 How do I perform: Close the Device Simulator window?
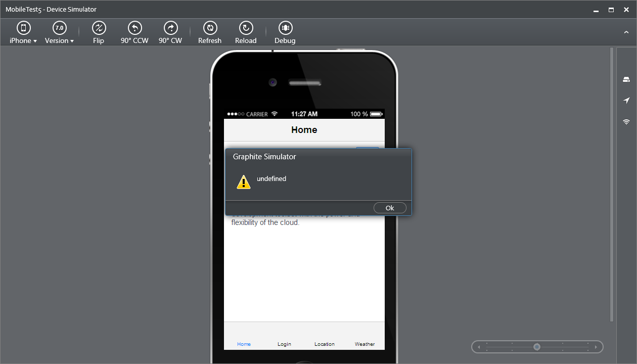tap(626, 10)
